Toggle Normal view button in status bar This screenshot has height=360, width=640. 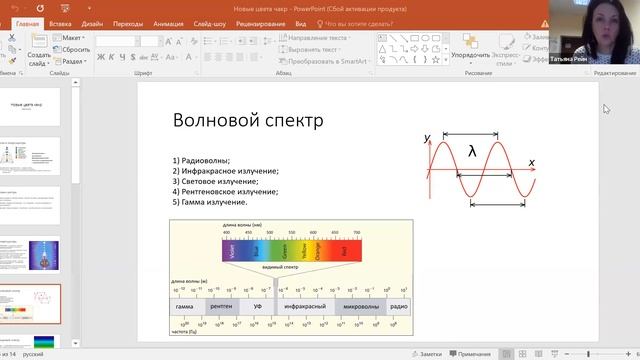pyautogui.click(x=507, y=354)
